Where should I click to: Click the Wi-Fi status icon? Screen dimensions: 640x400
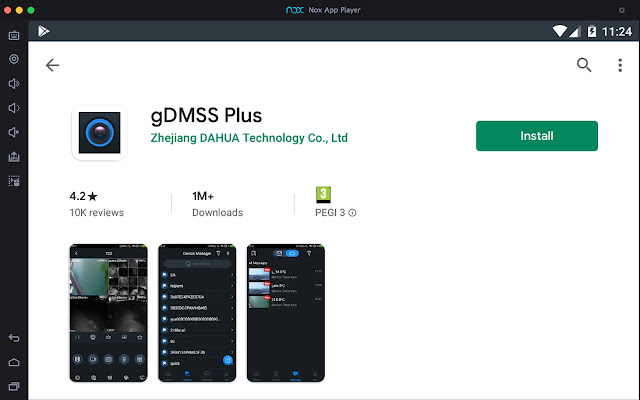tap(560, 31)
